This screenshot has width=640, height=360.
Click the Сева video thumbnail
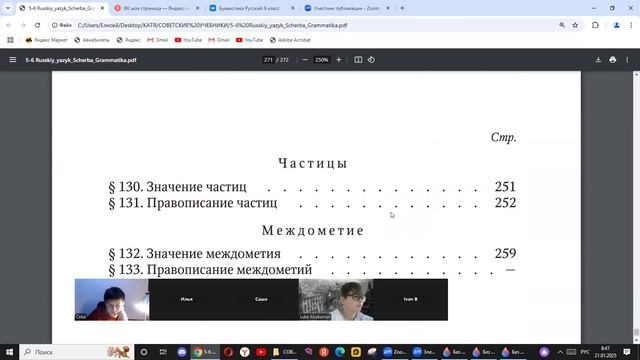[x=112, y=300]
